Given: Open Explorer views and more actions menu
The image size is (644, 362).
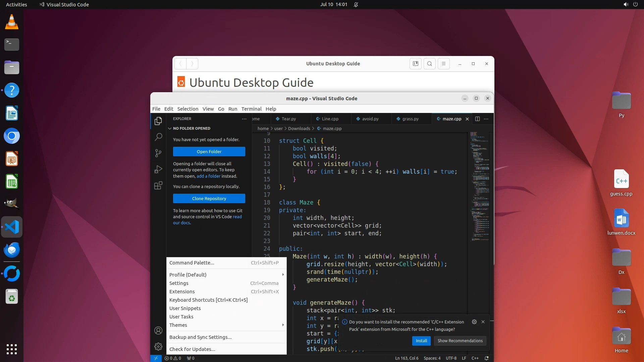Looking at the screenshot, I should [244, 119].
